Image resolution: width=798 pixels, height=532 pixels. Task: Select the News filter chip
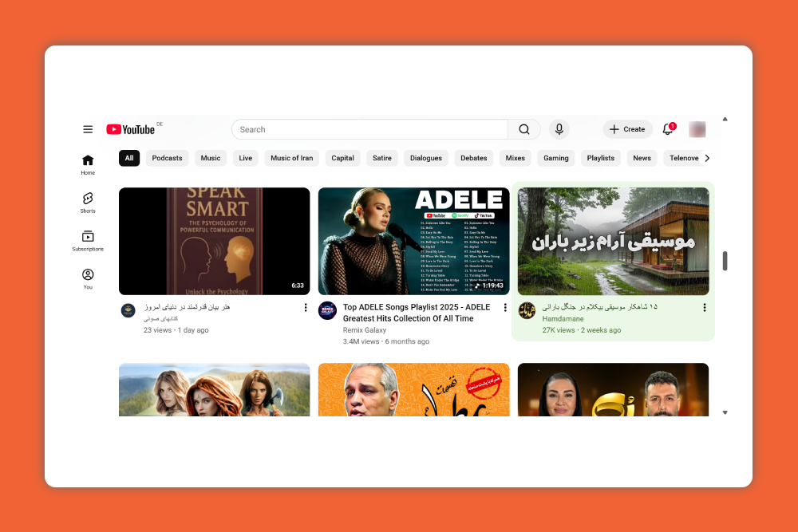[642, 158]
